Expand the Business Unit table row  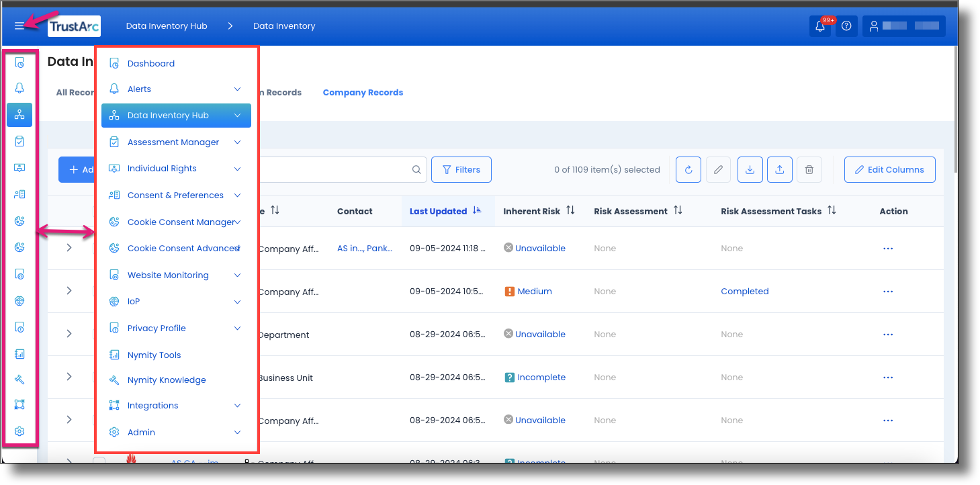[69, 377]
